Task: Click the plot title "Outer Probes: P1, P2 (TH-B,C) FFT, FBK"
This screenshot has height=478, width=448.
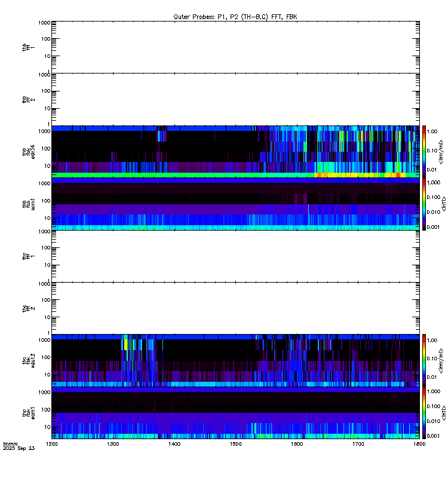Action: [x=235, y=17]
